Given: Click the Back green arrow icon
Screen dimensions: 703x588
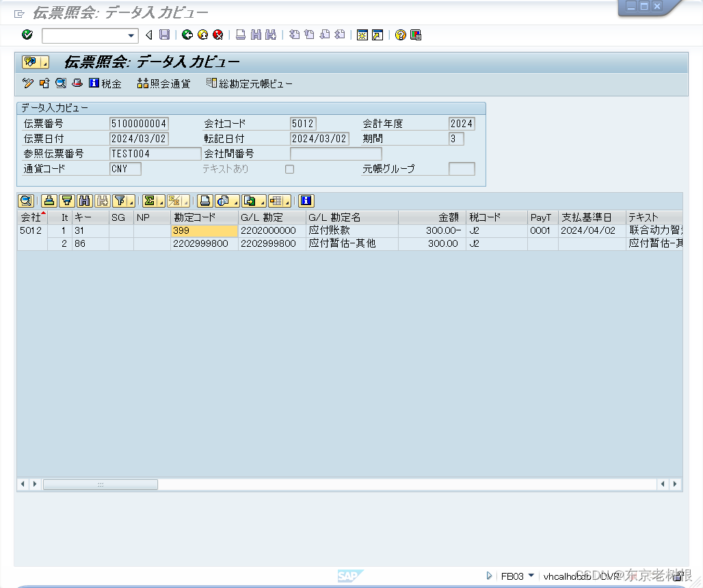Looking at the screenshot, I should click(187, 35).
